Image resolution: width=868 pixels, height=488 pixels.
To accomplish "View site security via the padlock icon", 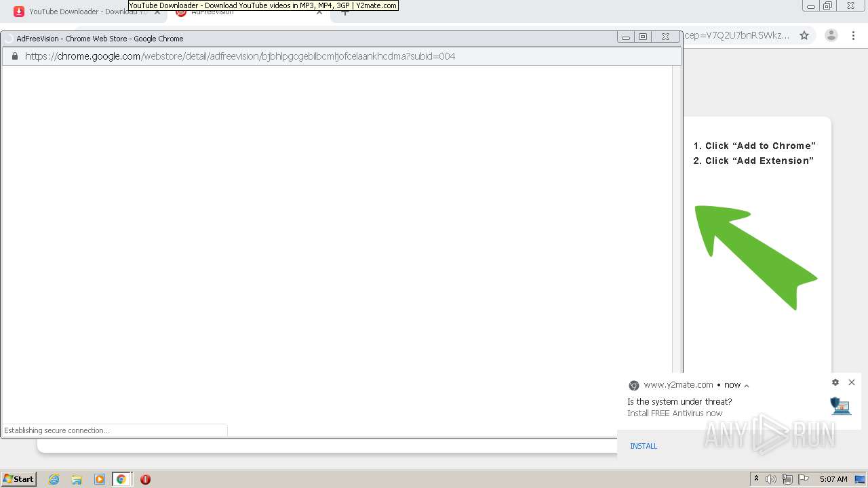I will [14, 56].
